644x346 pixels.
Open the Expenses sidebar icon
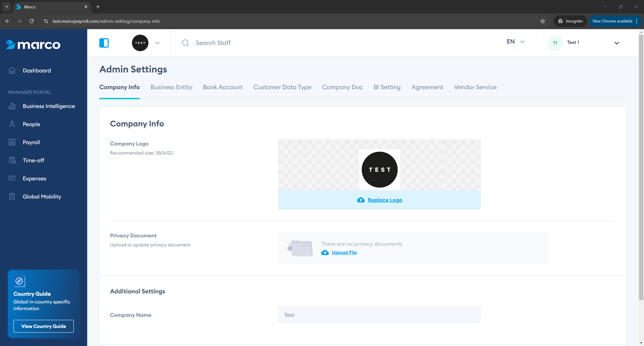point(12,178)
